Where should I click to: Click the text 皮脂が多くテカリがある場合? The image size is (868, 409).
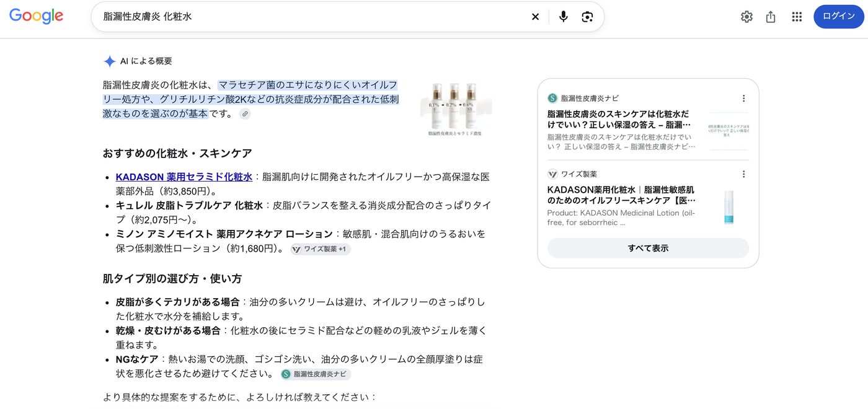tap(177, 302)
